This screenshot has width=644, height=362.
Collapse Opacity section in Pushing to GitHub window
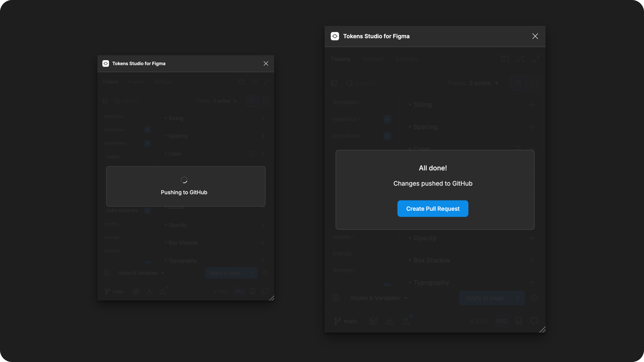(x=175, y=225)
